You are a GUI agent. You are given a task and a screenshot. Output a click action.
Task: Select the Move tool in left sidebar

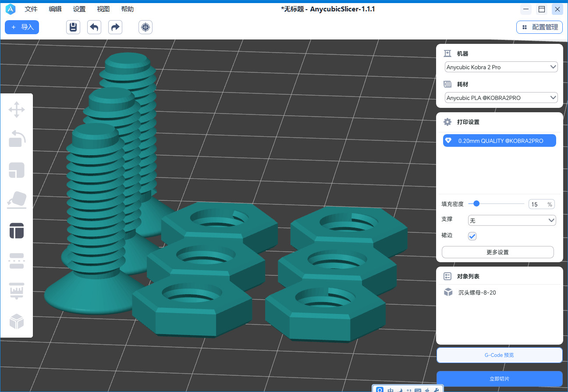point(17,110)
